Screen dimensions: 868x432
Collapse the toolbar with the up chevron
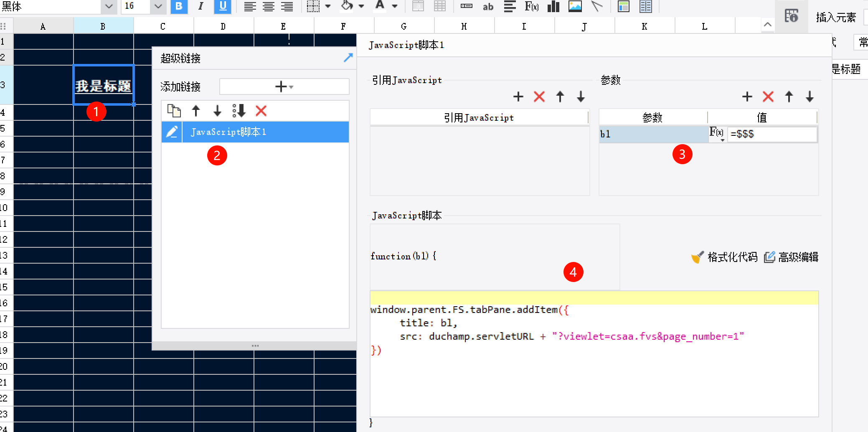pos(767,25)
